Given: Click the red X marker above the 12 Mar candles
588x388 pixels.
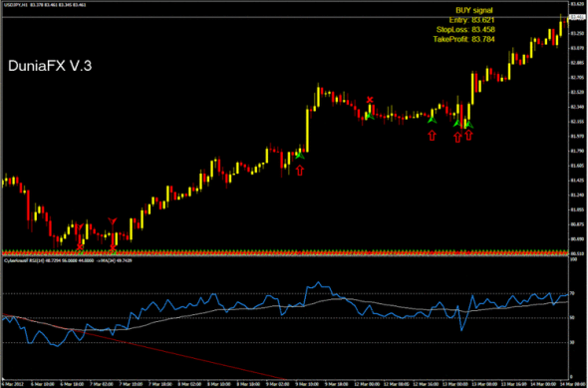Looking at the screenshot, I should pyautogui.click(x=370, y=100).
